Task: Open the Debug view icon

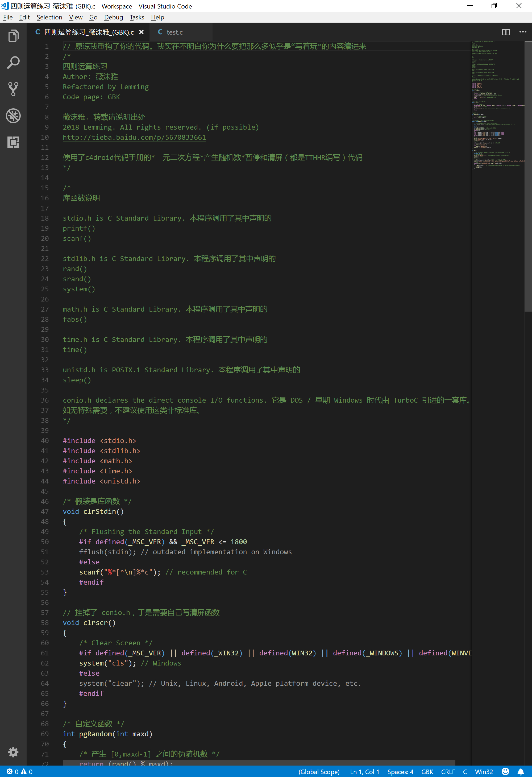Action: 13,116
